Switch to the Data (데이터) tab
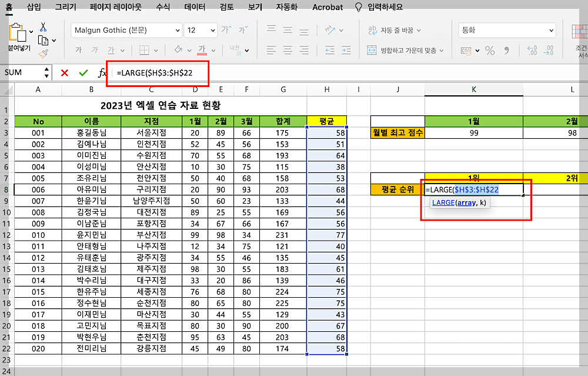Screen dimensions: 588x376 (195, 6)
